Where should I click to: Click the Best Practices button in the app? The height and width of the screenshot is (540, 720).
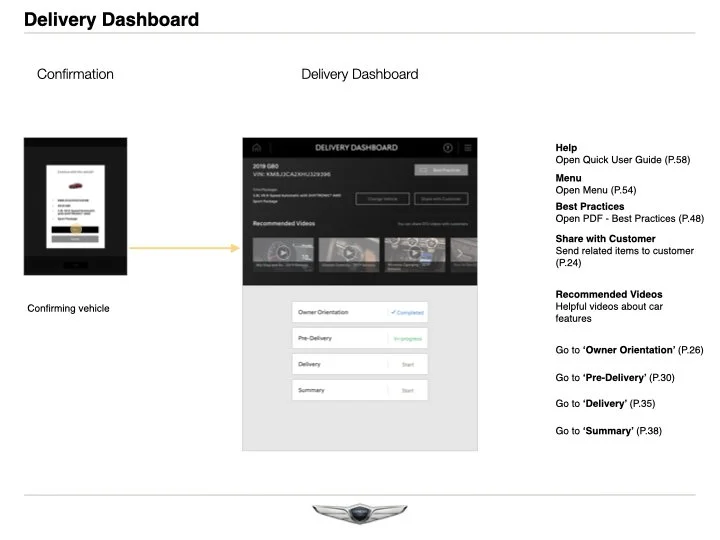(441, 170)
